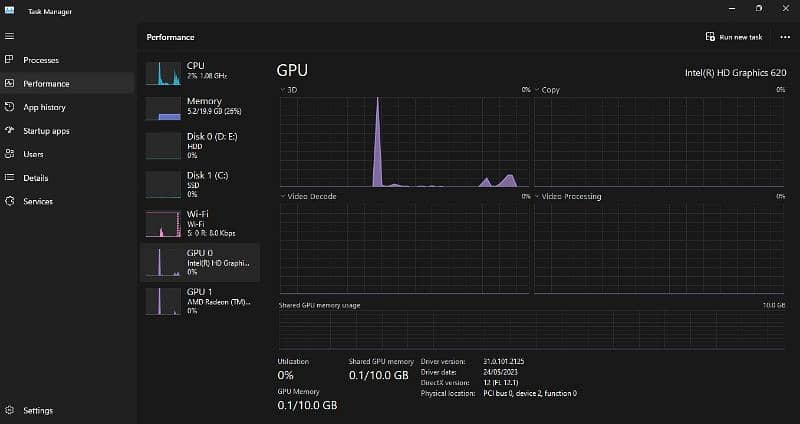
Task: Click the Startup apps icon
Action: pyautogui.click(x=9, y=131)
